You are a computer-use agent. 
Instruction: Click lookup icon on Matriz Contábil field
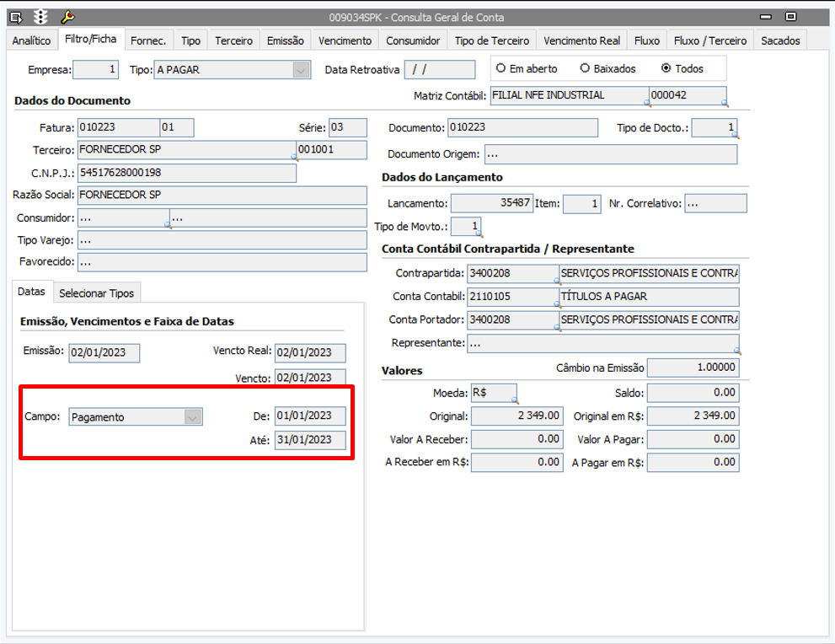[x=647, y=103]
